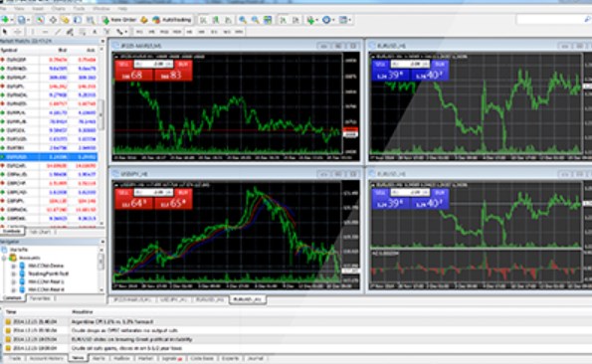This screenshot has height=364, width=592.
Task: Select the equidistant channel tool
Action: (70, 32)
